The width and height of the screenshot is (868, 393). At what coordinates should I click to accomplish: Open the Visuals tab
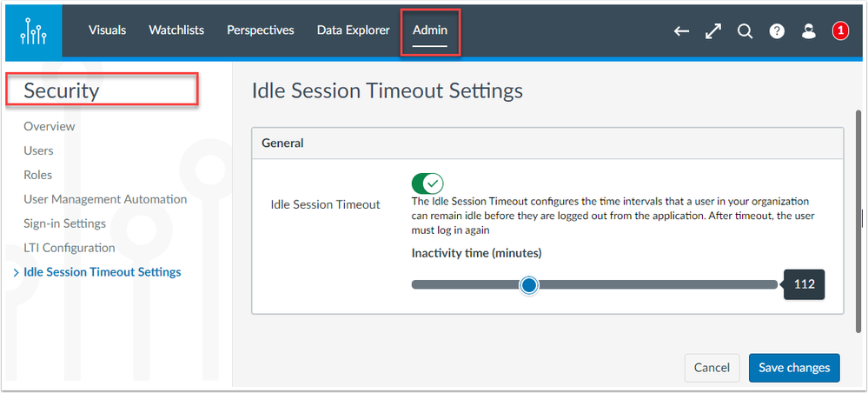[108, 30]
